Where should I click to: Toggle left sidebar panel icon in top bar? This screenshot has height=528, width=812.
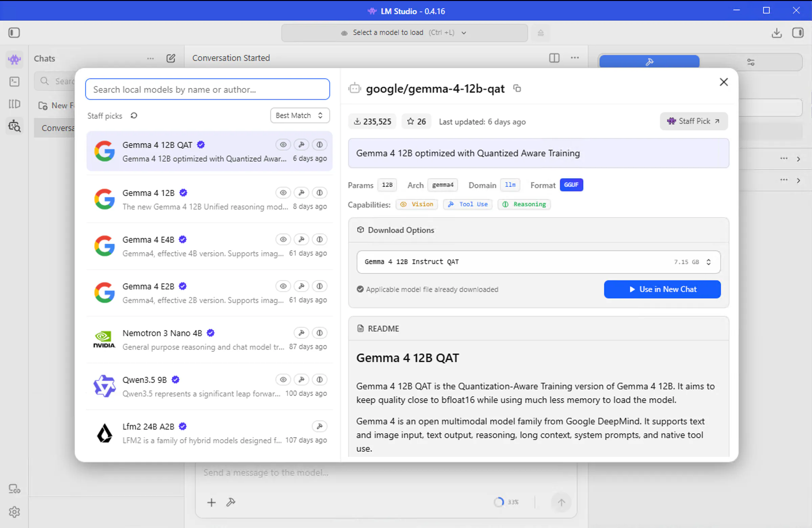(14, 33)
